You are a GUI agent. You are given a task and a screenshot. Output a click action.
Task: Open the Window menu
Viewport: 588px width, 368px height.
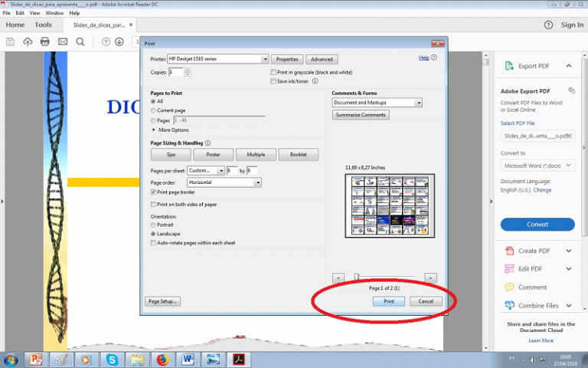pyautogui.click(x=54, y=13)
